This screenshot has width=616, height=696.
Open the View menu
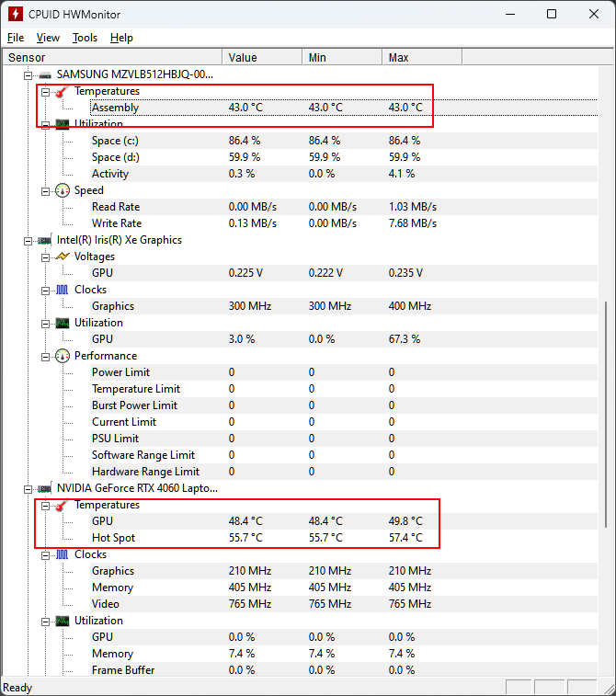pos(48,38)
